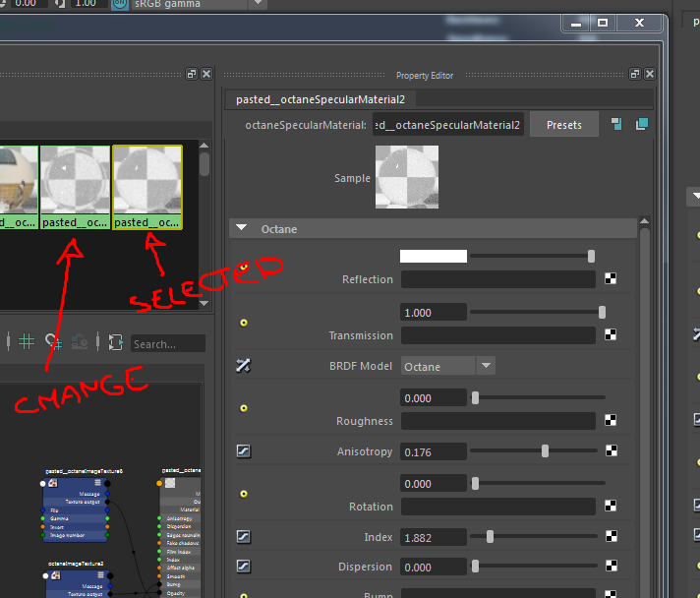Click the wand icon beside BRDF Model
The width and height of the screenshot is (700, 598).
243,366
